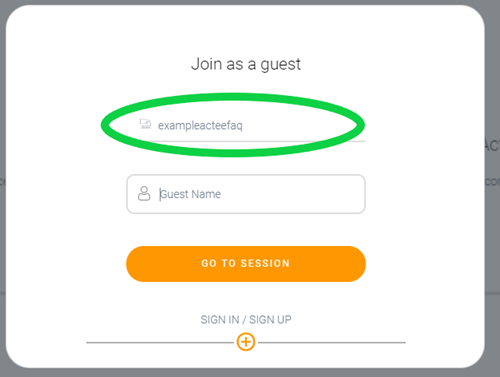
Task: Click the partially hidden 'co' text behind dialog
Action: 492,182
